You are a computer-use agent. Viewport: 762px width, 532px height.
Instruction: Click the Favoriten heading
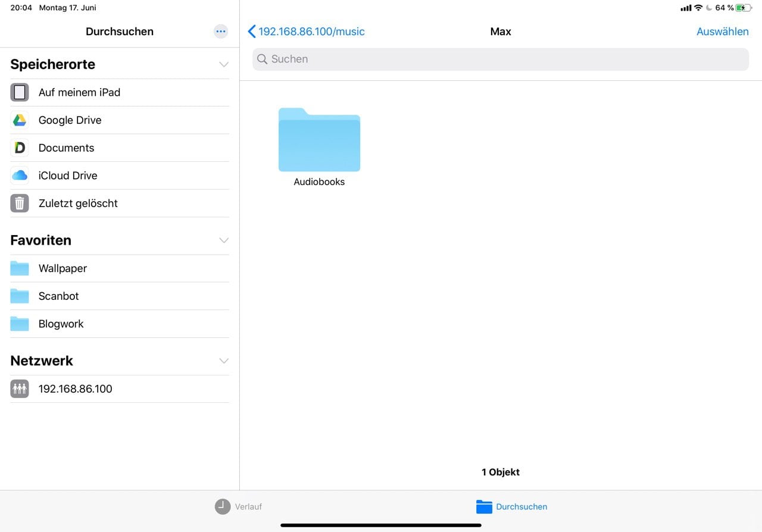click(x=40, y=240)
